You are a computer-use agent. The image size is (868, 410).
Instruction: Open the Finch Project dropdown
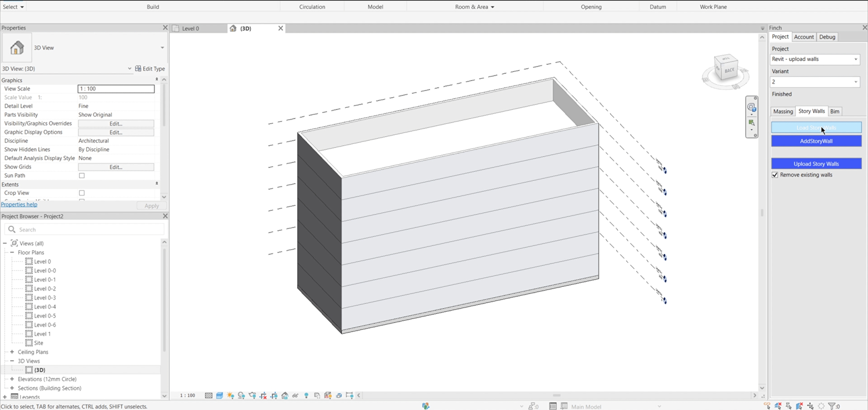[x=815, y=59]
